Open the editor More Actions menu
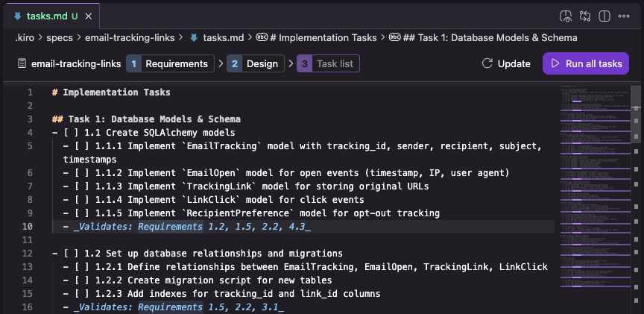This screenshot has width=644, height=314. tap(625, 16)
